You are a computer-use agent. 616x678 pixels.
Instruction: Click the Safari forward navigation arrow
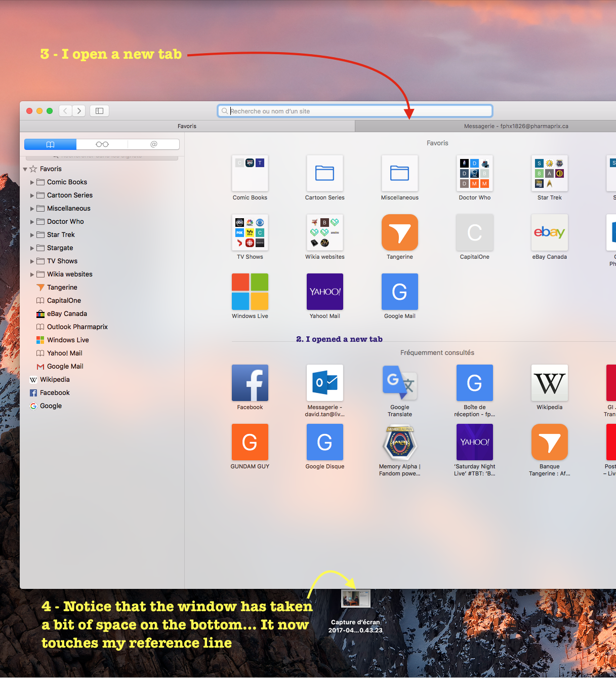(x=79, y=111)
